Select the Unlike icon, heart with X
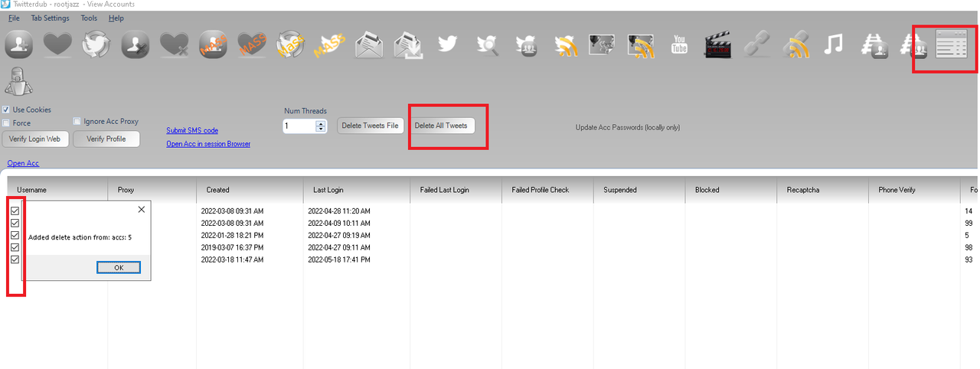Viewport: 980px width, 369px height. (175, 44)
